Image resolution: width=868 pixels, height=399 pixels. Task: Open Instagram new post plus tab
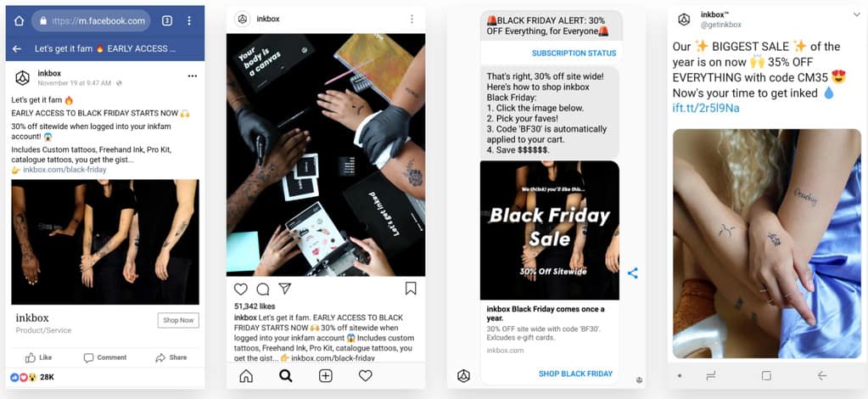click(x=326, y=376)
